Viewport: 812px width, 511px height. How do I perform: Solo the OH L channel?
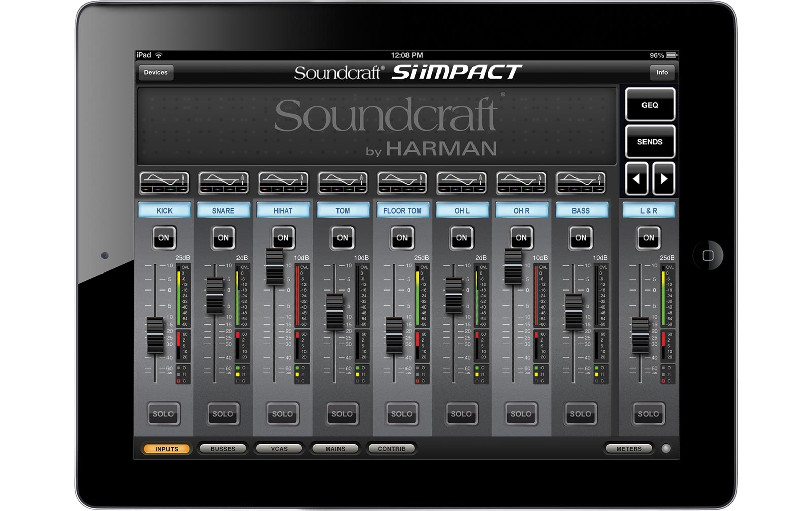point(461,414)
